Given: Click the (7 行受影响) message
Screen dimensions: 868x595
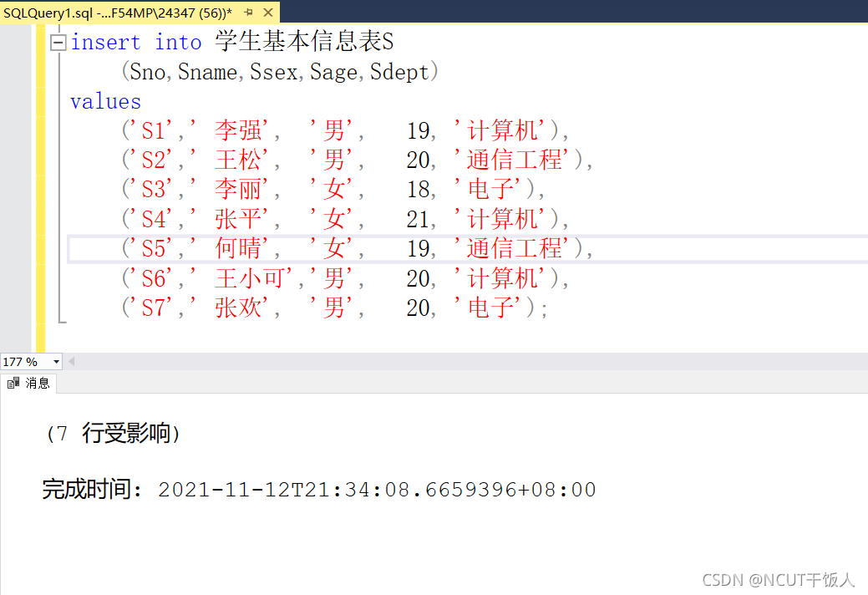Looking at the screenshot, I should (113, 434).
